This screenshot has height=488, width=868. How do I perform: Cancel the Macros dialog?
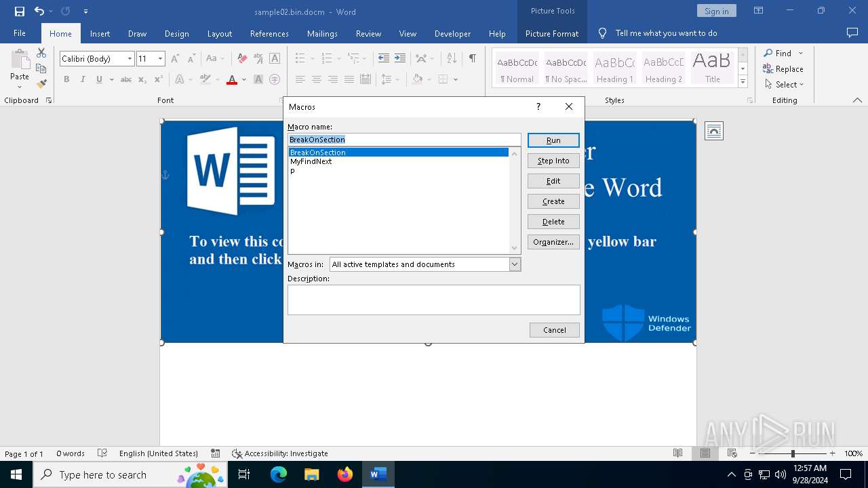tap(555, 330)
